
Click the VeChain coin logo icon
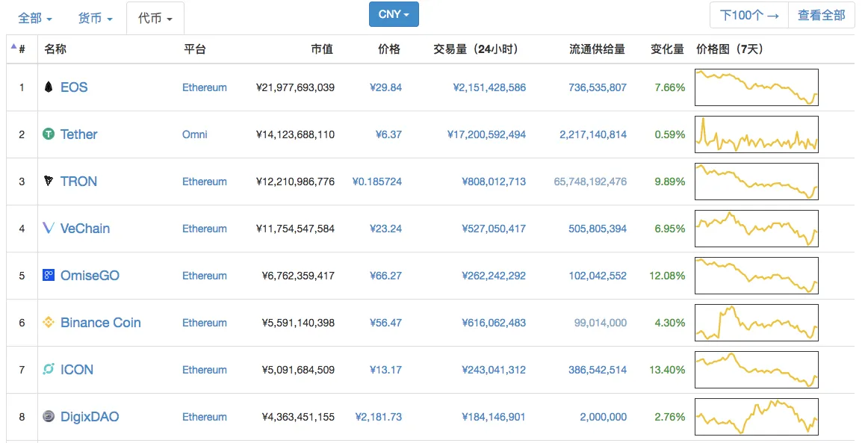pos(49,228)
